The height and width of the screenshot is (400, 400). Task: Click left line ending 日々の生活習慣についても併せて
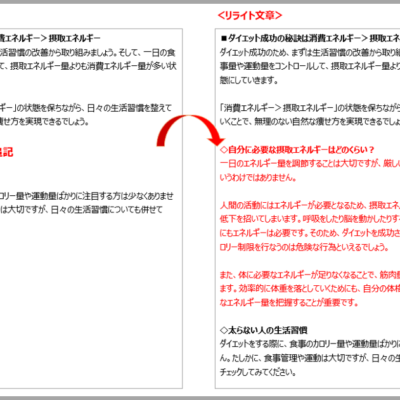click(81, 210)
